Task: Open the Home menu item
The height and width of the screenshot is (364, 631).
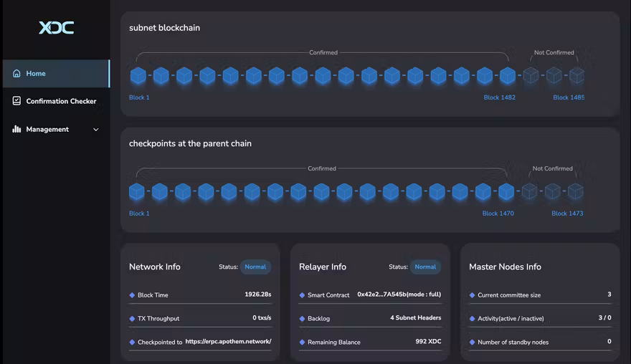Action: point(36,73)
